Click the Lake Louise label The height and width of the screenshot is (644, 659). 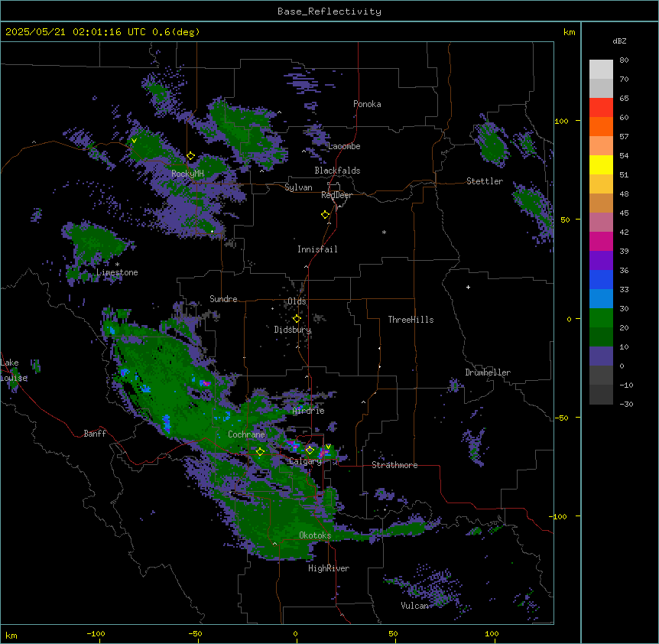(x=14, y=370)
